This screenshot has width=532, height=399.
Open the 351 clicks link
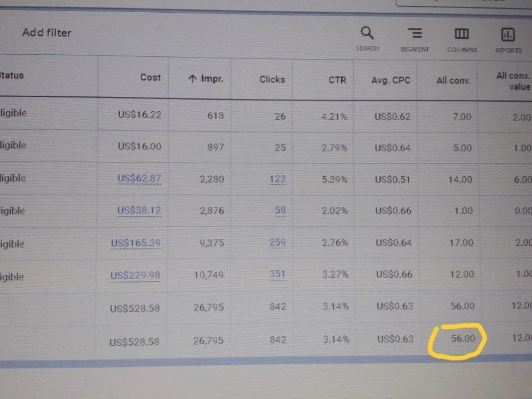click(x=278, y=274)
